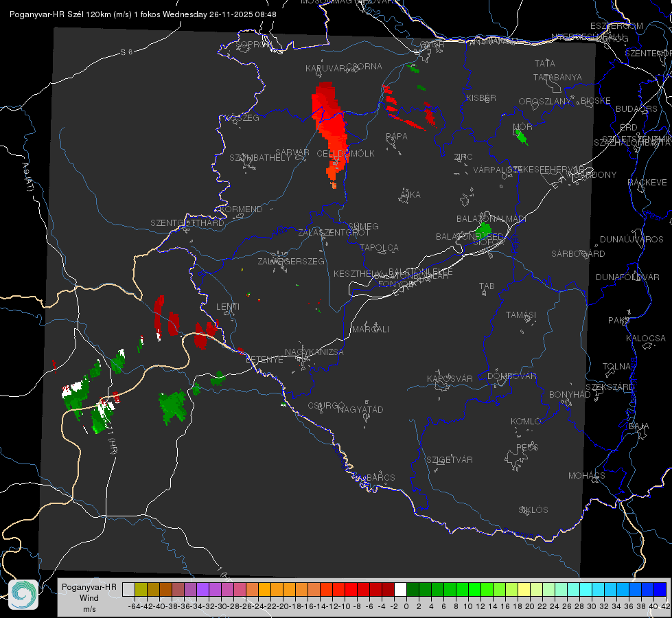Viewport: 672px width, 618px height.
Task: Click the KOMLO town label
Action: pos(526,422)
